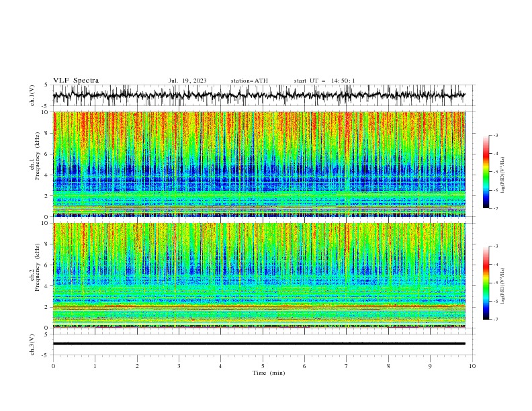
Task: Click the time axis tick label "3"
Action: click(x=179, y=366)
